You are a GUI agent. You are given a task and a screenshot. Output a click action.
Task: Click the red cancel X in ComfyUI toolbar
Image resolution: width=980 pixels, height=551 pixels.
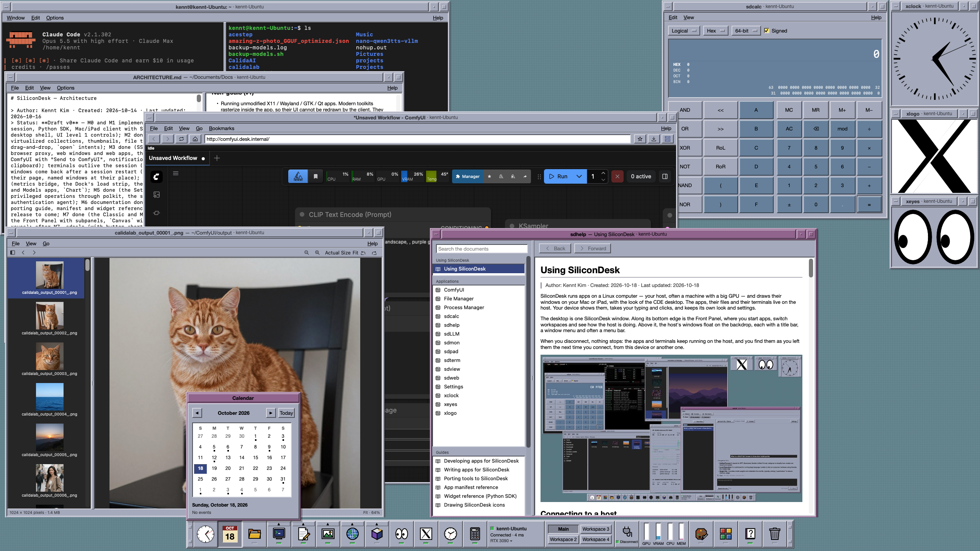coord(617,176)
